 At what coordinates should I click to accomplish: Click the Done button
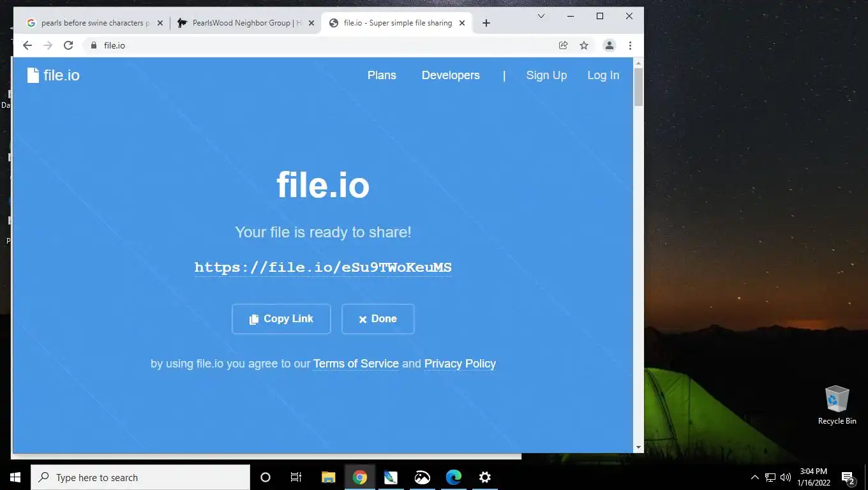pyautogui.click(x=378, y=319)
